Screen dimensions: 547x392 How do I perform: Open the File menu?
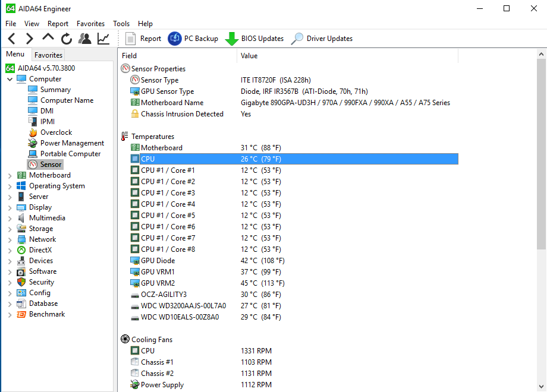11,24
